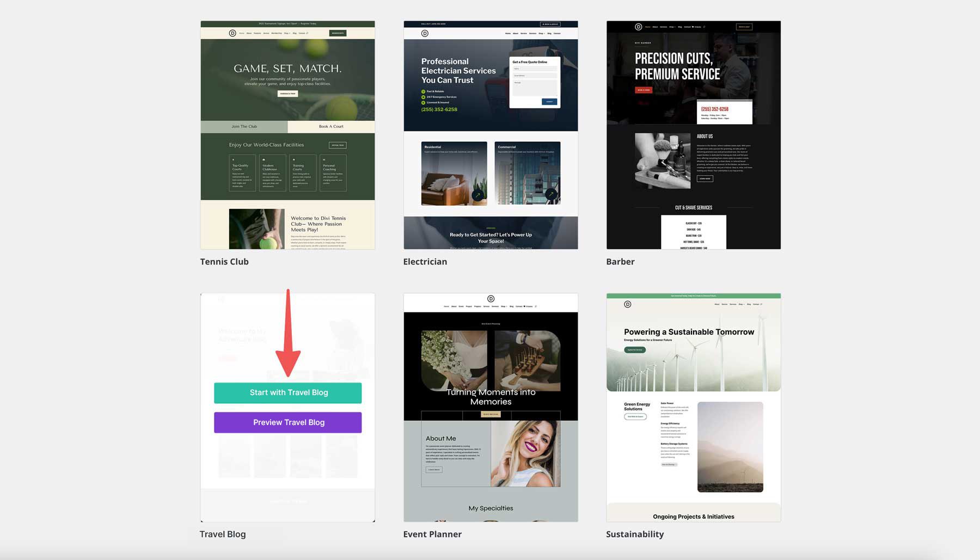Click the checkmark icon beside Fast & Reliable
Viewport: 980px width, 560px height.
424,90
